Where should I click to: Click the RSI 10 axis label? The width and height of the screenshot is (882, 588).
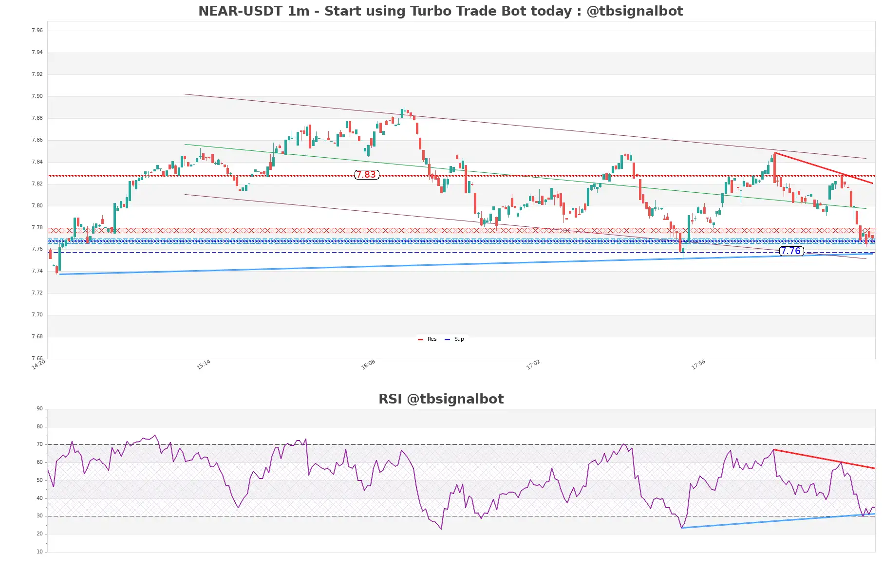tap(39, 551)
